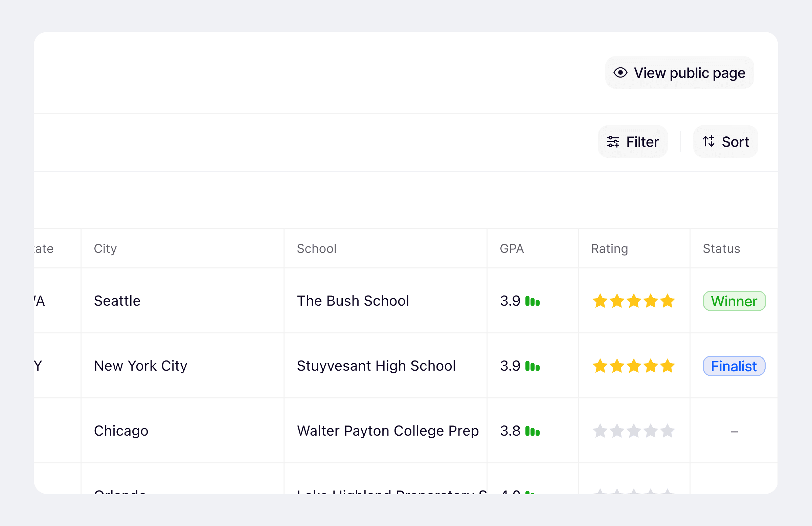
Task: Open the Filter button
Action: [633, 142]
